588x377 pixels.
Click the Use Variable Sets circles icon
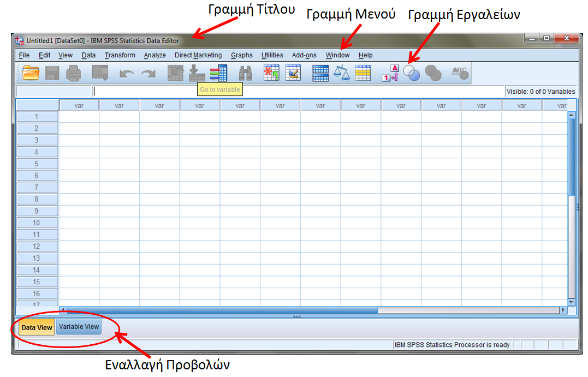411,73
